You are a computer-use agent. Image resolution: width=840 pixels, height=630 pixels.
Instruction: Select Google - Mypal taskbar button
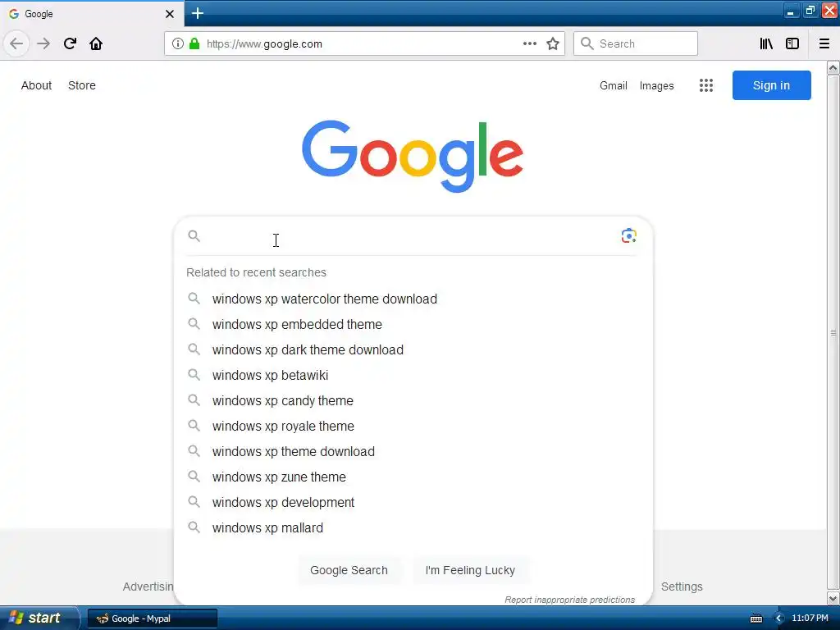tap(153, 619)
